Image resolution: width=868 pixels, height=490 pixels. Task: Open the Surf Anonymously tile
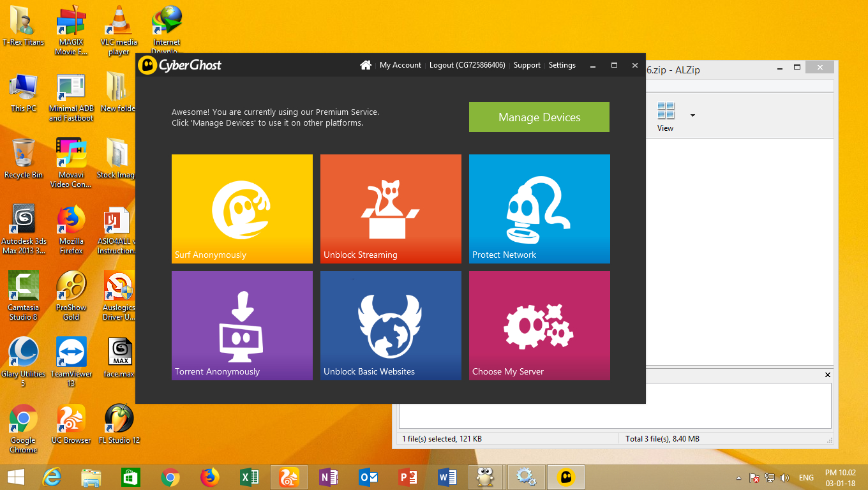click(242, 209)
